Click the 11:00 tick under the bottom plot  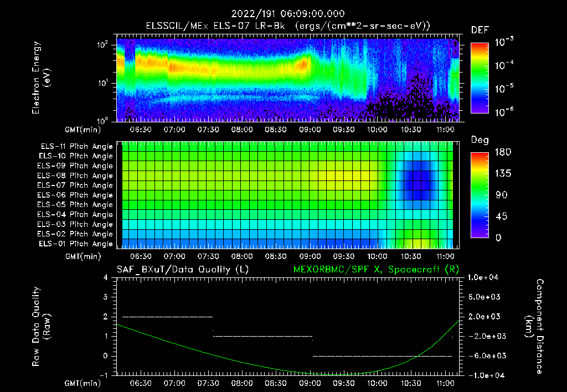pos(445,383)
